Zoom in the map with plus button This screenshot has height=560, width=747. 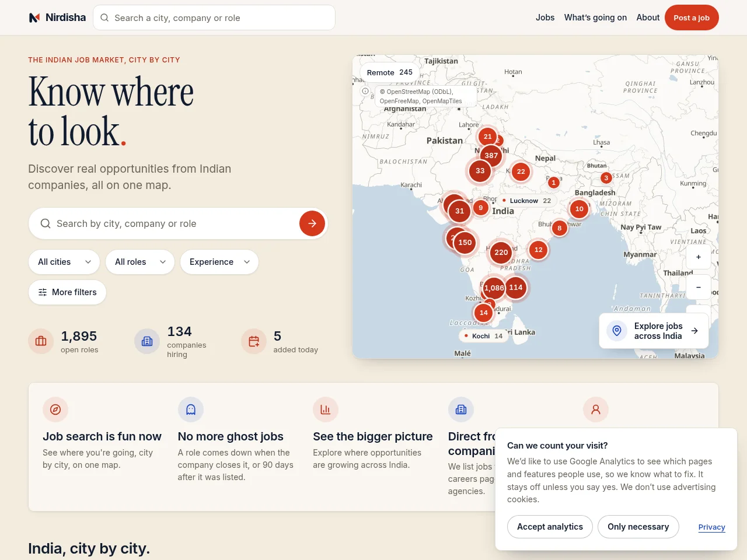(699, 257)
